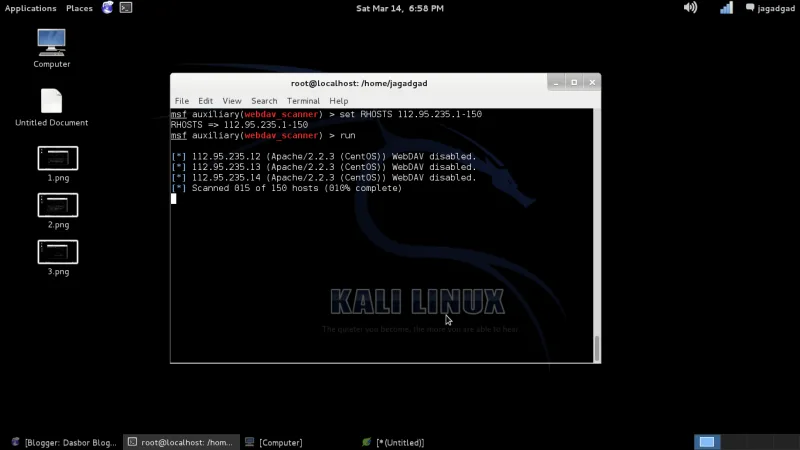Minimize the terminal window

point(556,82)
